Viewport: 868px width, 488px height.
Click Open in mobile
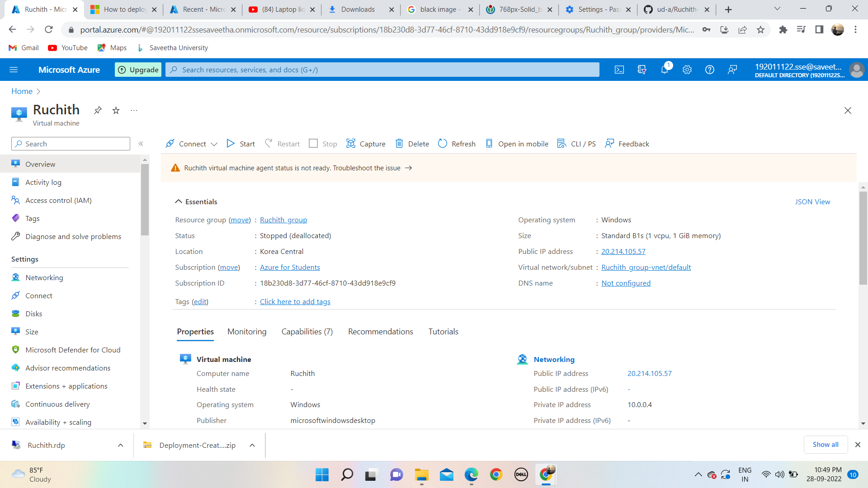(x=517, y=144)
